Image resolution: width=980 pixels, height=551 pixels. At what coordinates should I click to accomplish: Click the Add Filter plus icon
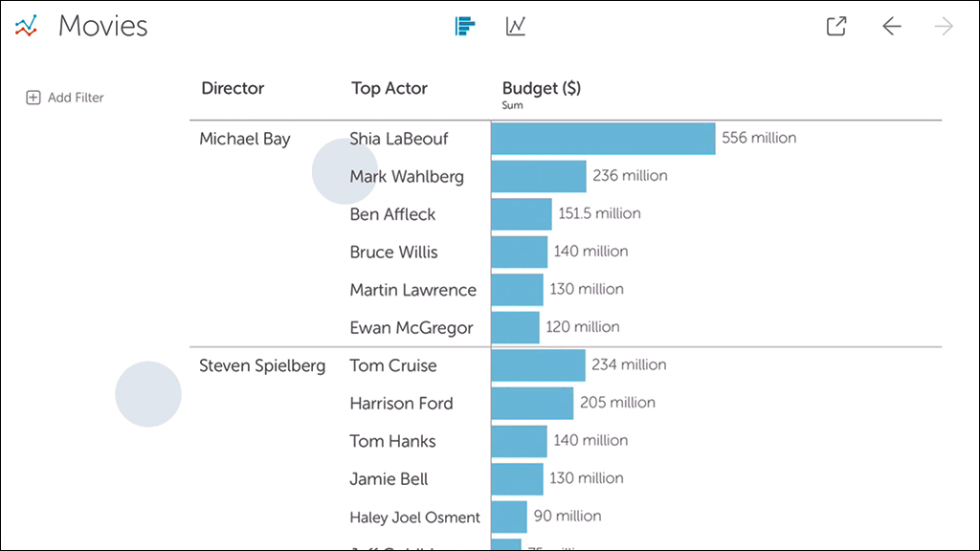33,98
